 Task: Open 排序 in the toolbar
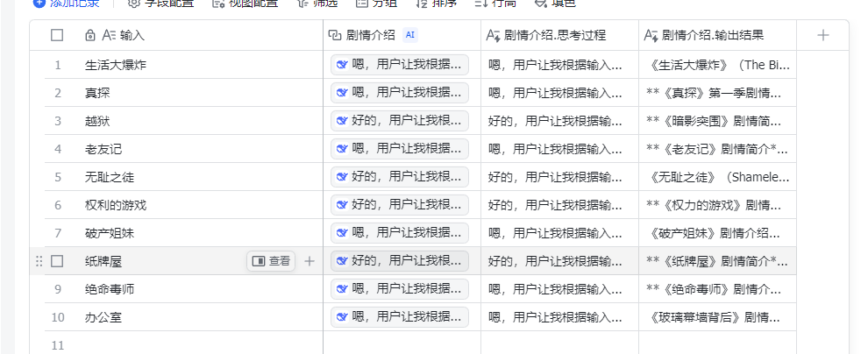(x=436, y=3)
